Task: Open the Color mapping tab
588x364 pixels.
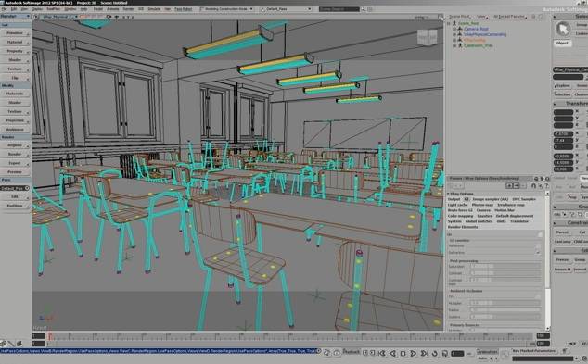Action: click(461, 216)
